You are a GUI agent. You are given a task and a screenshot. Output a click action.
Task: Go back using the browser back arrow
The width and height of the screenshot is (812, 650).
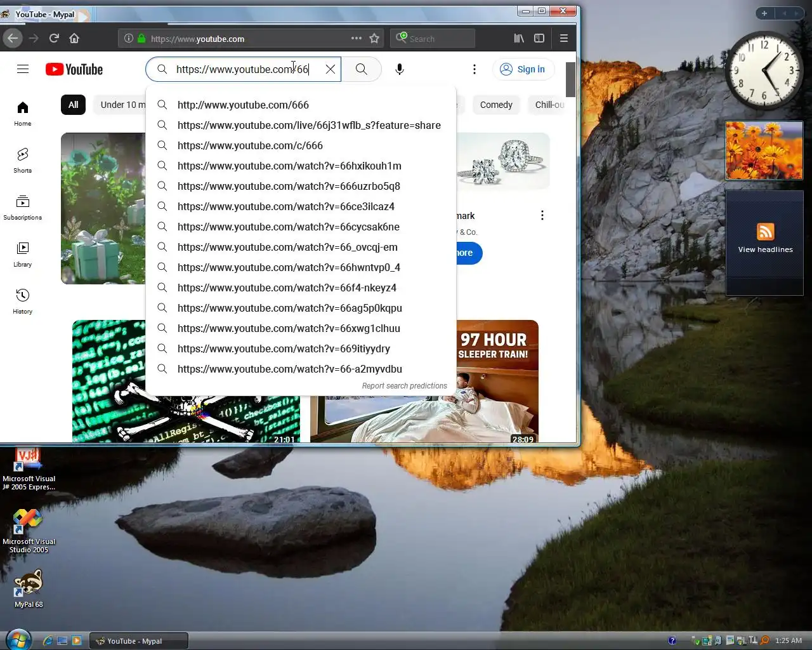tap(13, 38)
